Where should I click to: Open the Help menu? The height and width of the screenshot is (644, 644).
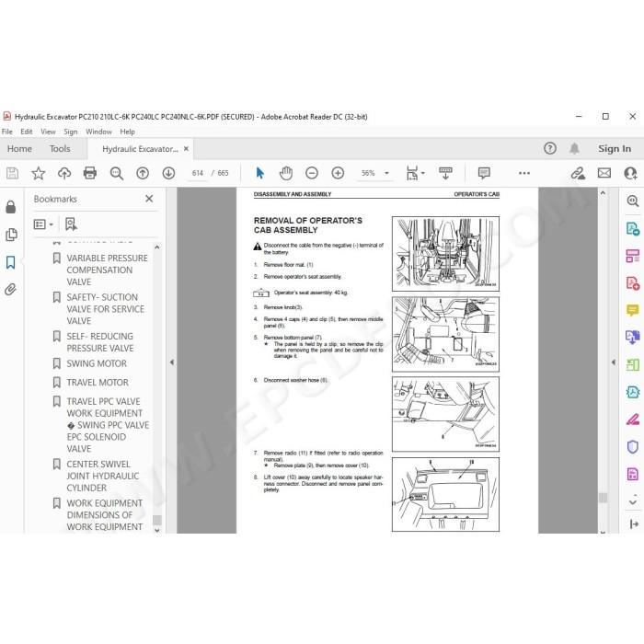click(x=127, y=132)
